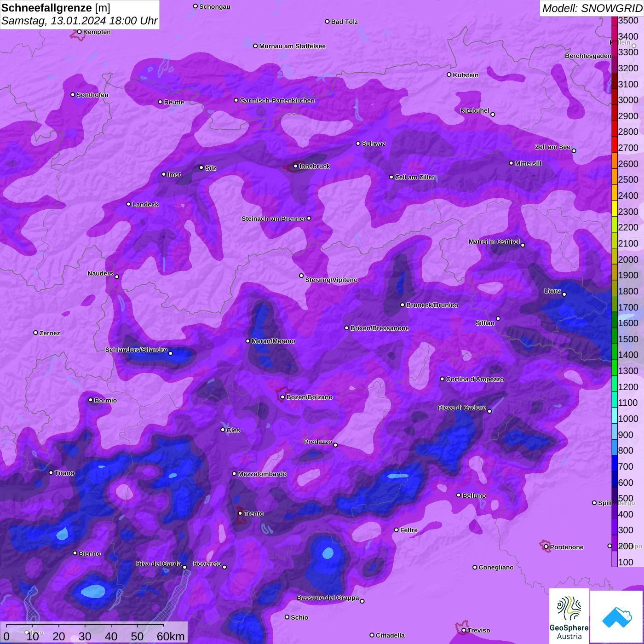The width and height of the screenshot is (644, 644).
Task: Click the Landeck location dot
Action: (x=128, y=204)
